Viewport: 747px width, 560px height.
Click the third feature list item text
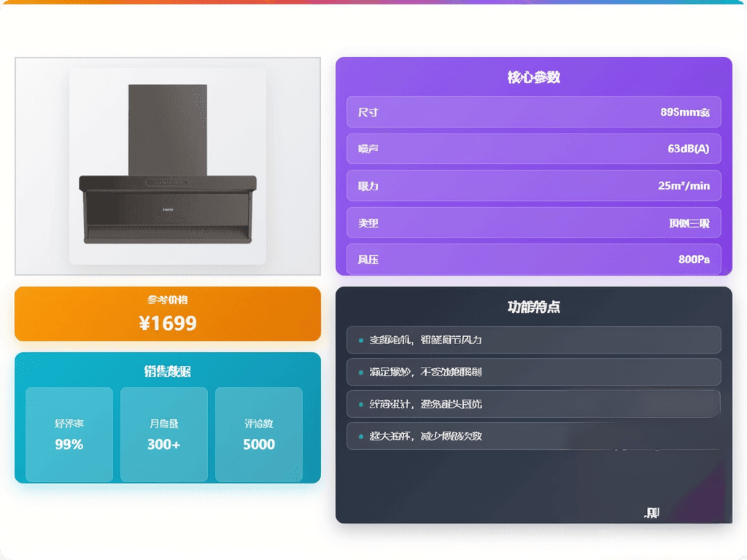point(425,404)
